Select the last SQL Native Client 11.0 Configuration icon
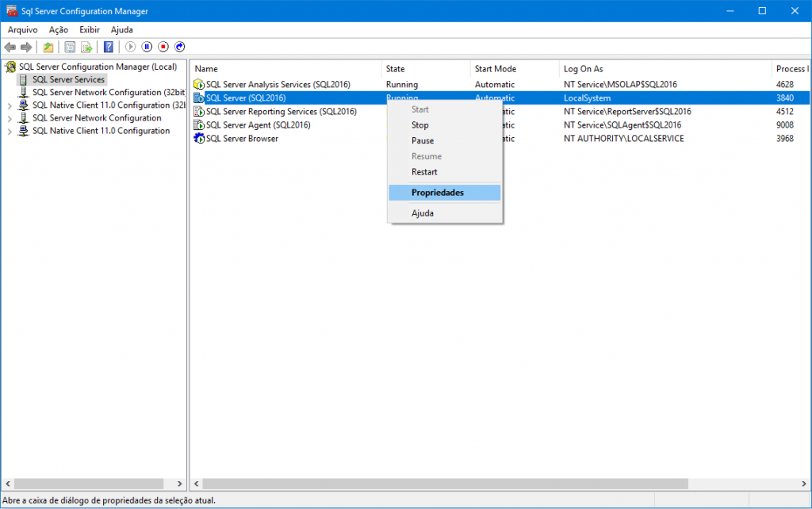Image resolution: width=812 pixels, height=509 pixels. pos(23,131)
